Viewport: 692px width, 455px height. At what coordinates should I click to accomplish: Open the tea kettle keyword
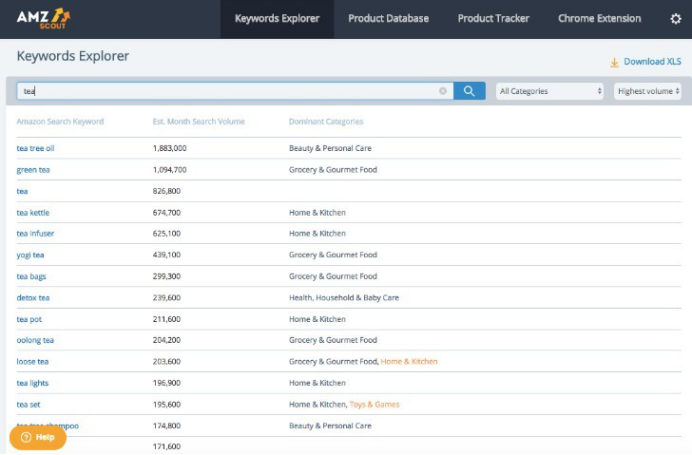pyautogui.click(x=33, y=213)
